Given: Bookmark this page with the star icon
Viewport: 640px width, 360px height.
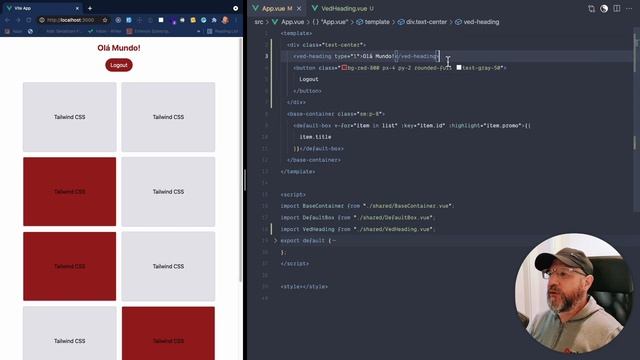Looking at the screenshot, I should pyautogui.click(x=105, y=20).
